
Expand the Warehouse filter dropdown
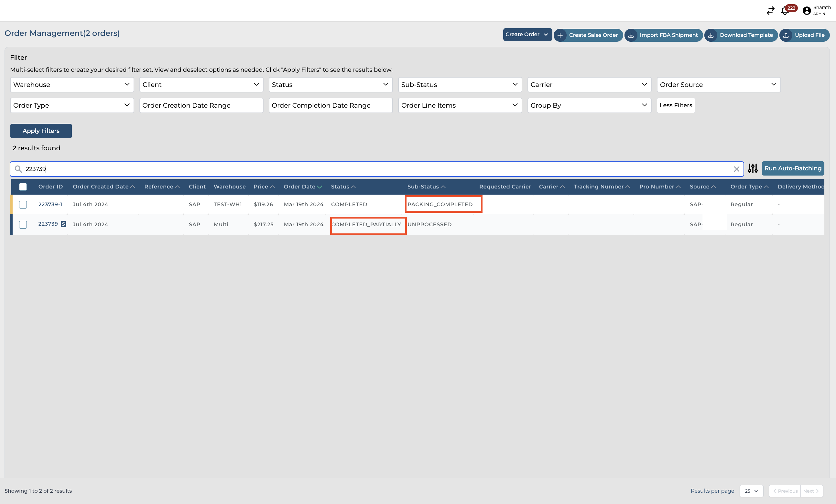(72, 84)
